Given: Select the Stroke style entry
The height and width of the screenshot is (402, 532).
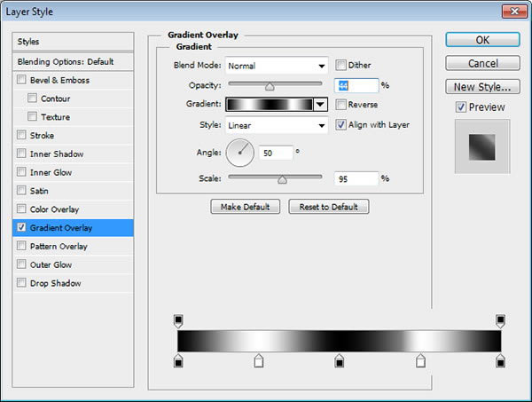Looking at the screenshot, I should pos(73,135).
